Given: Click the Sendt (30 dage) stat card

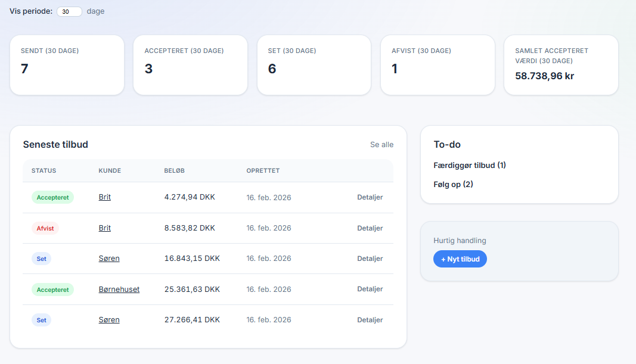Looking at the screenshot, I should tap(67, 65).
